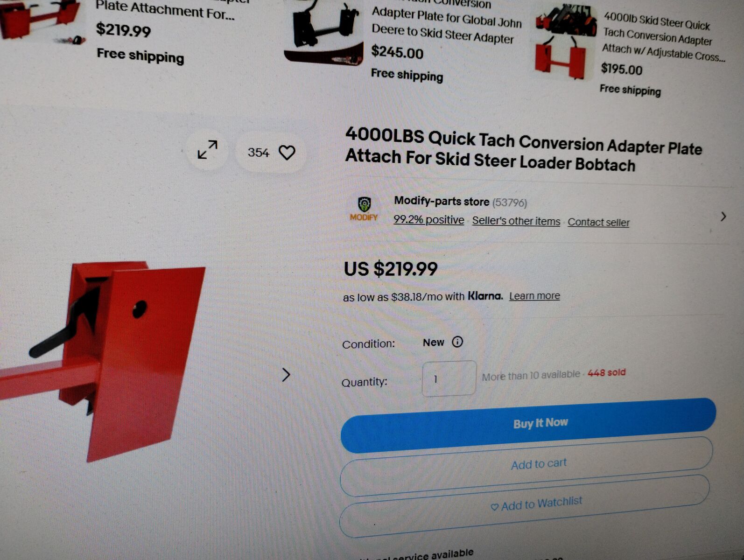This screenshot has width=744, height=560.
Task: Click the Quantity input field
Action: [x=449, y=378]
